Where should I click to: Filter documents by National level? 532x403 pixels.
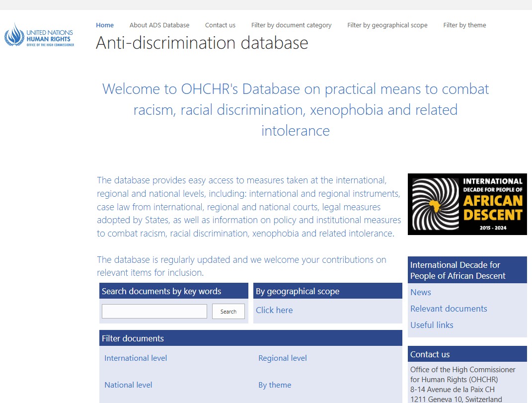(128, 385)
